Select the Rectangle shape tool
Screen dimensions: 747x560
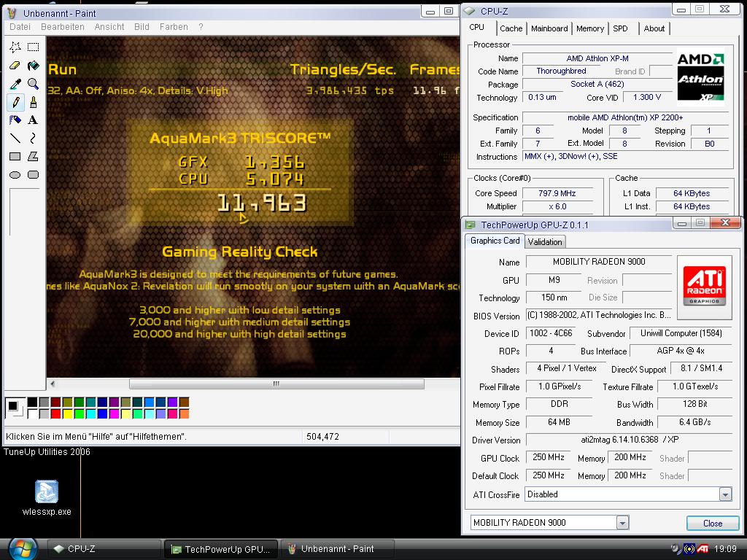tap(15, 156)
